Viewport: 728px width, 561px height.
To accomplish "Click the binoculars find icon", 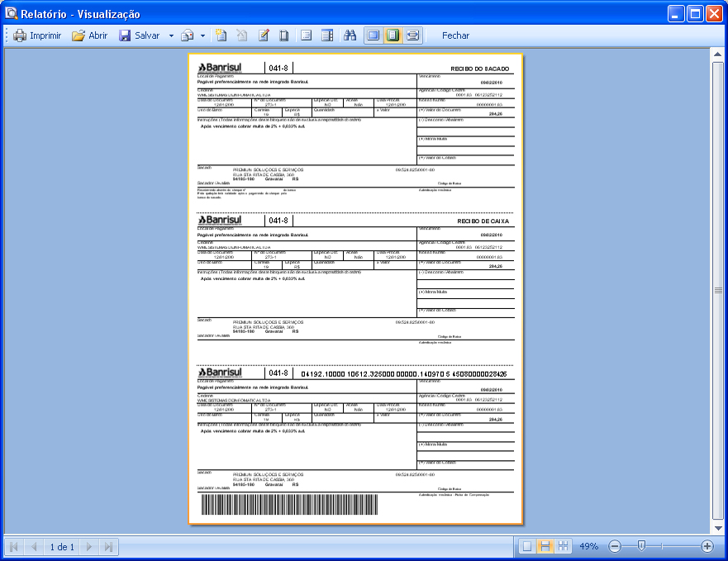I will [350, 36].
